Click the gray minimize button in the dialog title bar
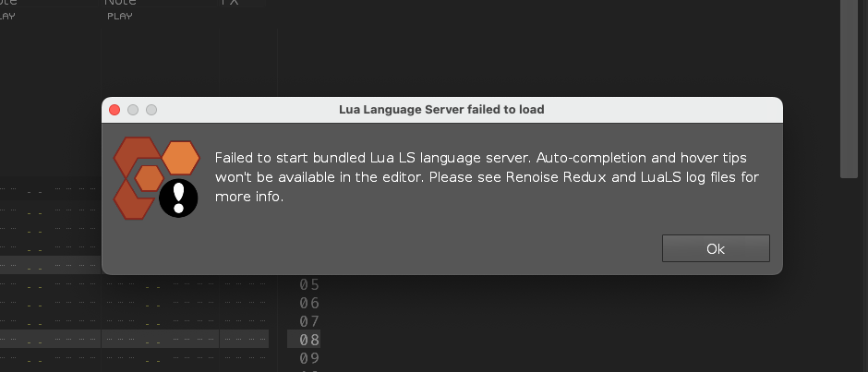This screenshot has height=372, width=868. (133, 110)
